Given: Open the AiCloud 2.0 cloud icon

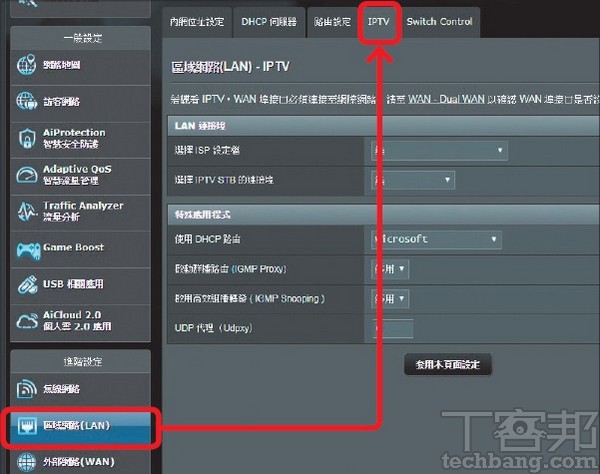Looking at the screenshot, I should click(26, 321).
